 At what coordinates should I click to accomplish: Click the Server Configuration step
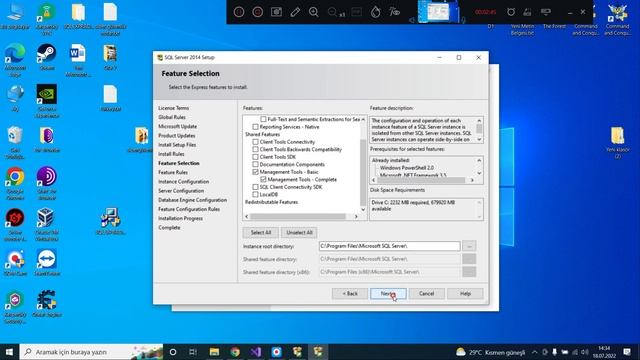(x=181, y=191)
